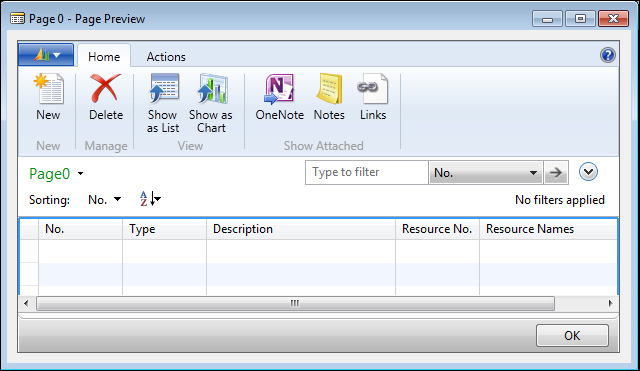640x371 pixels.
Task: Click the Description column header
Action: coord(301,229)
